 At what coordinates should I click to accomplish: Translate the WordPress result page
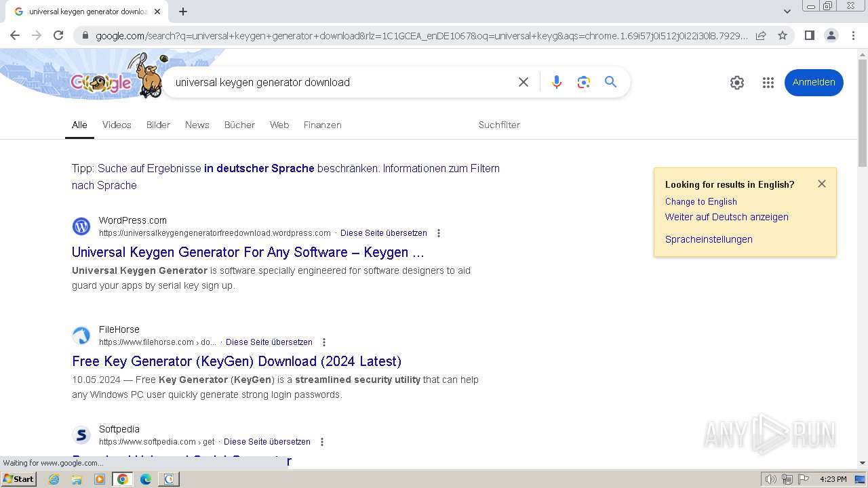click(x=384, y=232)
